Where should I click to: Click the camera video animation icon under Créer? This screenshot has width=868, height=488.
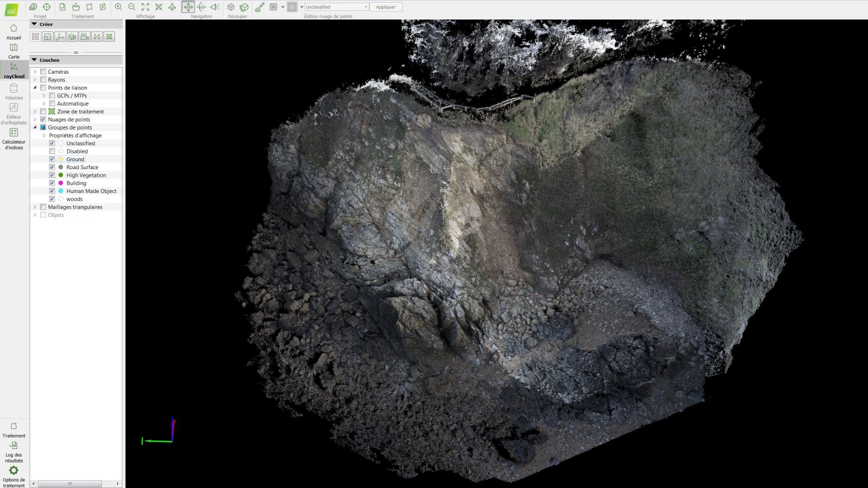click(84, 37)
